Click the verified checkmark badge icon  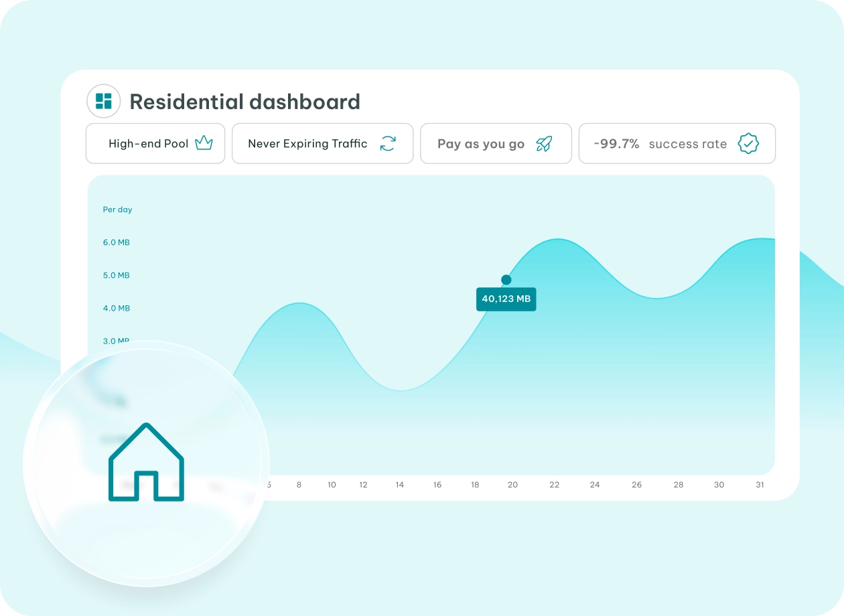coord(748,143)
